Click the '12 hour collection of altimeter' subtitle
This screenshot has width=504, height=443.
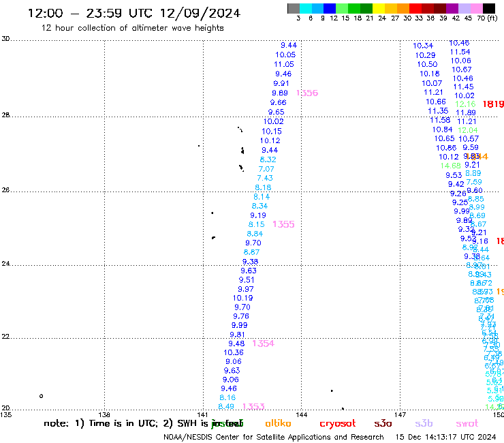tap(132, 28)
